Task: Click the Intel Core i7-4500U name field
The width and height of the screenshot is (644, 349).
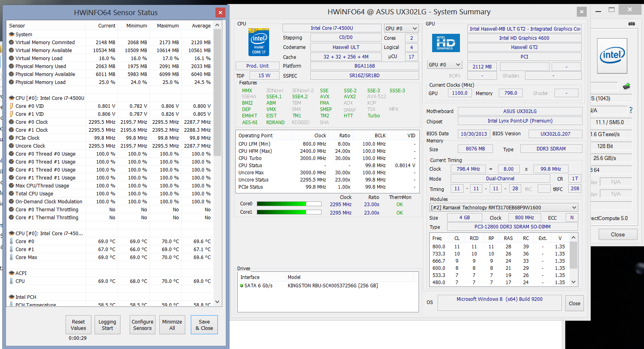Action: point(332,28)
